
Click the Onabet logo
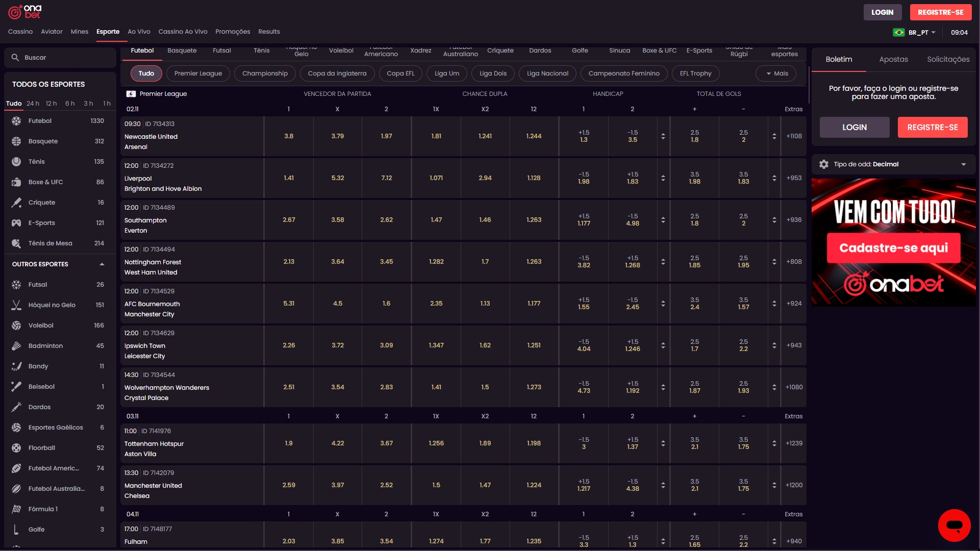coord(24,12)
